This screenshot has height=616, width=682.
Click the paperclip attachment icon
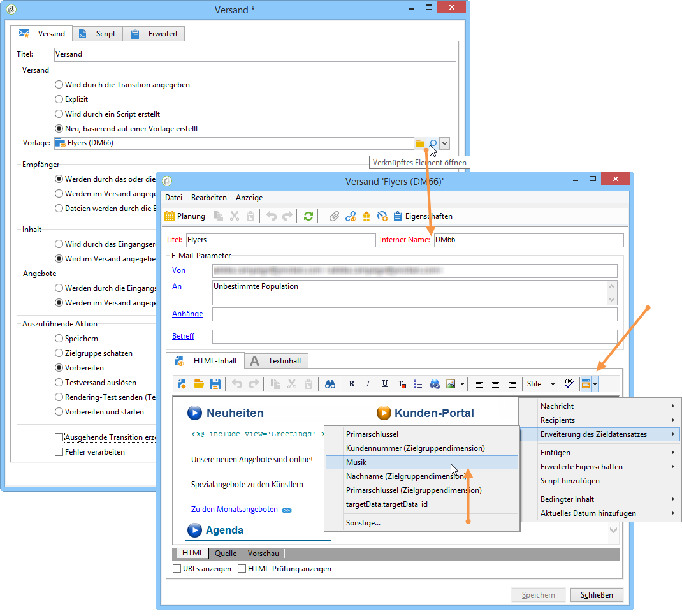click(x=334, y=216)
